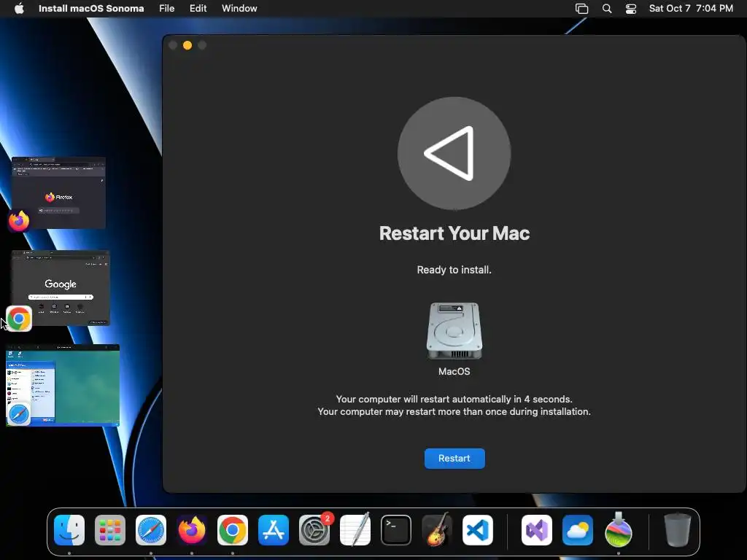Screen dimensions: 747x560
Task: Open Google Chrome from the Dock
Action: pos(233,530)
